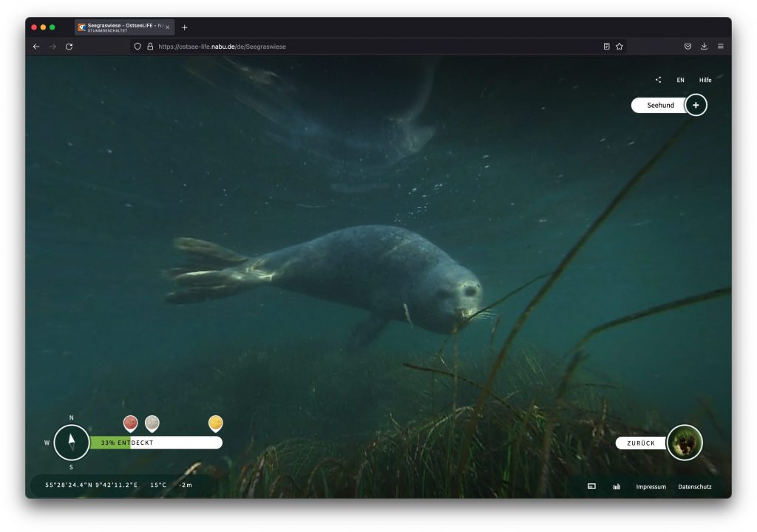Image resolution: width=757 pixels, height=532 pixels.
Task: Click the -2m depth reading
Action: pos(186,485)
